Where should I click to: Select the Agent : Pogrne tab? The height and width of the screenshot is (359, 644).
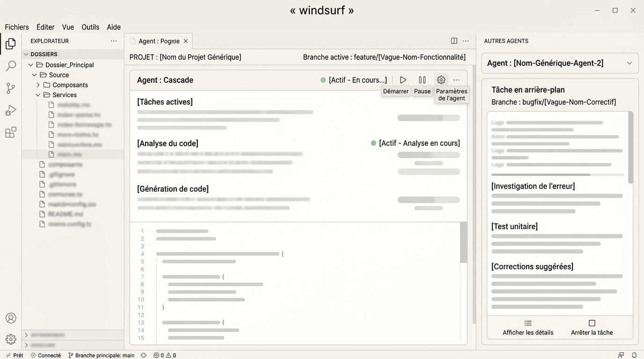click(x=159, y=41)
